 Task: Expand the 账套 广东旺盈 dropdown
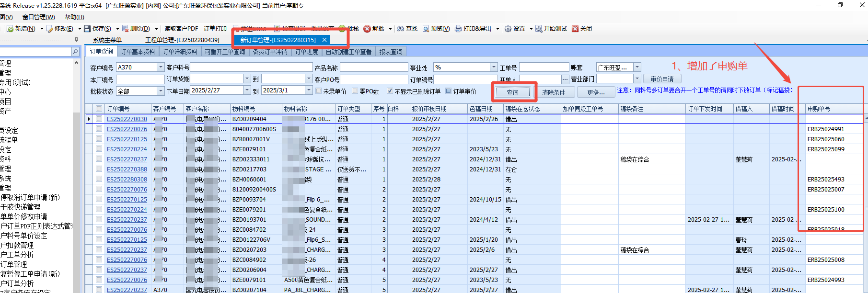click(637, 67)
